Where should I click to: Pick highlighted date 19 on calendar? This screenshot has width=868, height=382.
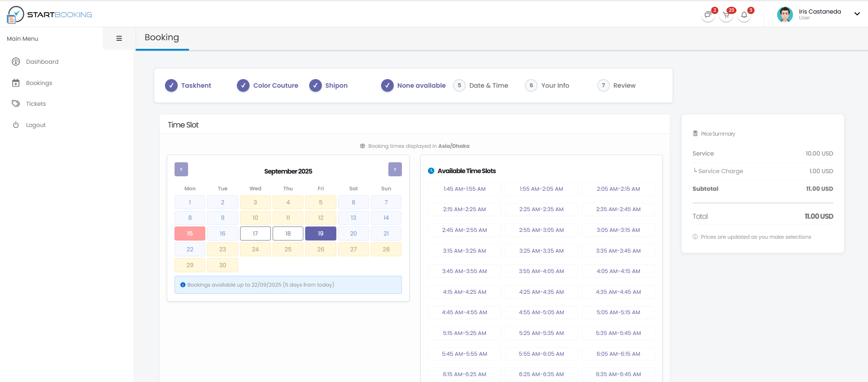click(321, 234)
